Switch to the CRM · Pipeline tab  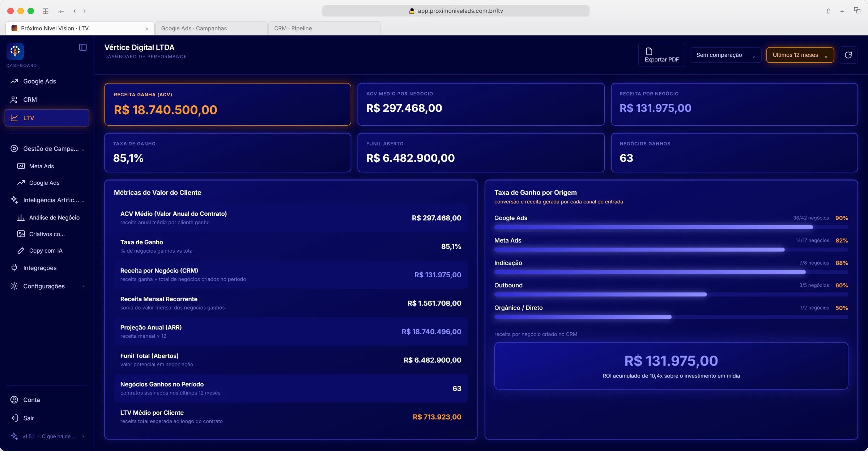pos(324,28)
